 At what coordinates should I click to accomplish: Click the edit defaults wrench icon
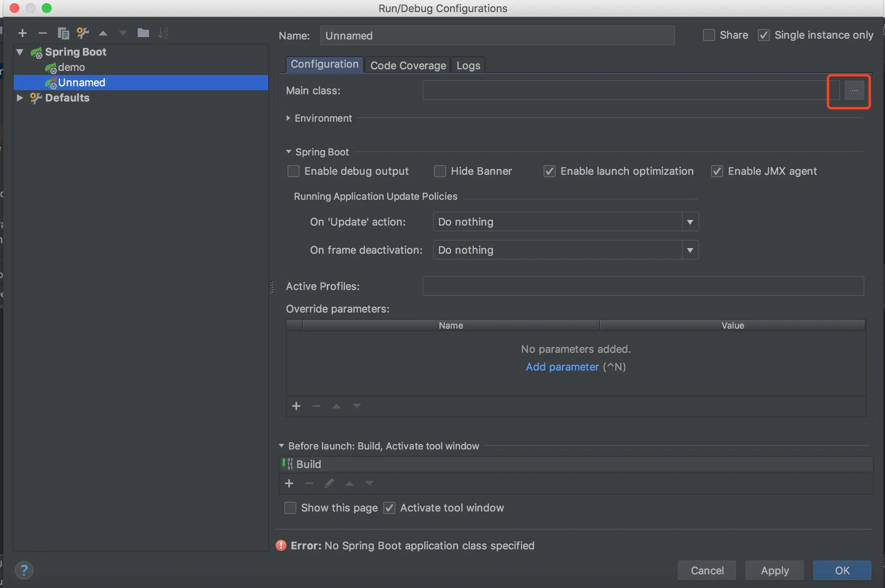pyautogui.click(x=83, y=33)
